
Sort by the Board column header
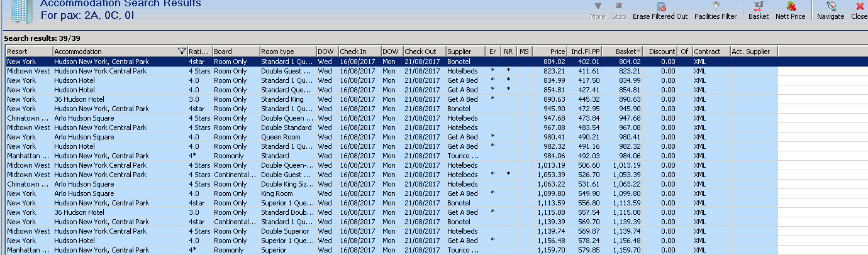tap(236, 52)
